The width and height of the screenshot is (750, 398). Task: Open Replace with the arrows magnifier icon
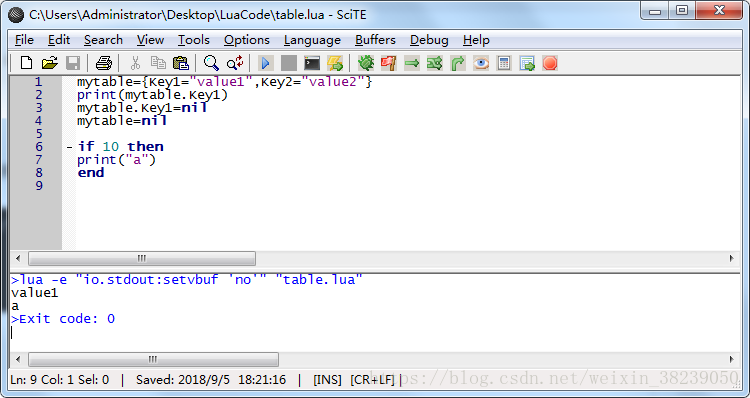(235, 63)
